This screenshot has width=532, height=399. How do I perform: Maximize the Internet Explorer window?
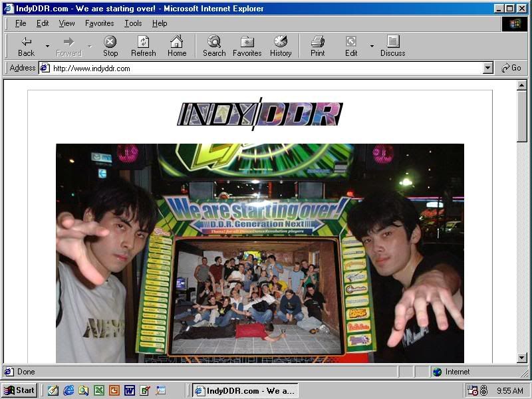coord(509,9)
